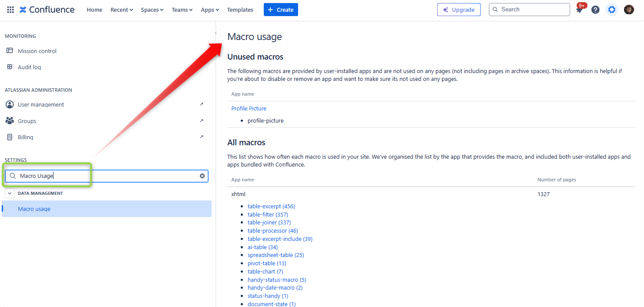Open Audit log in the sidebar

click(x=30, y=67)
